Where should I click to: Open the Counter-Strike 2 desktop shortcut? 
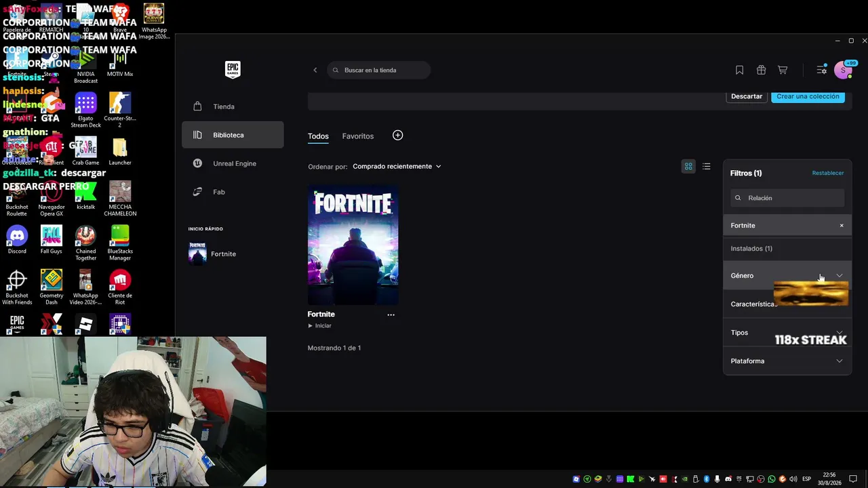pos(120,110)
